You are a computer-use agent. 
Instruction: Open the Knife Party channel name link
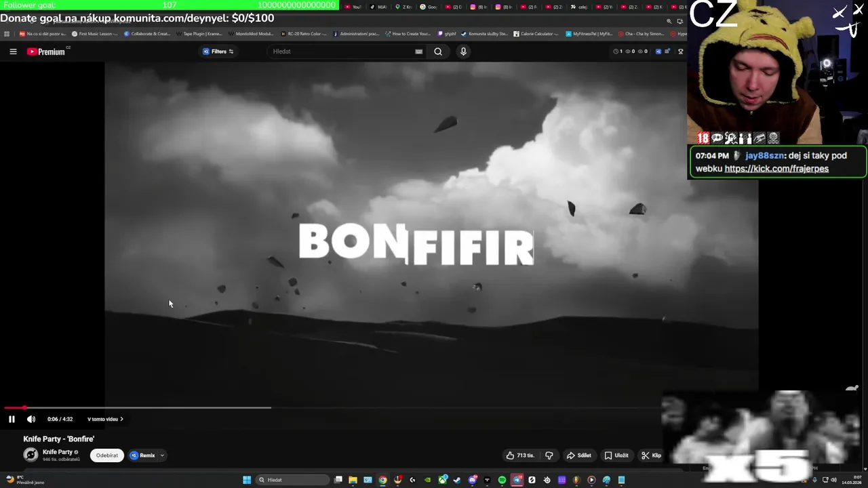point(58,452)
